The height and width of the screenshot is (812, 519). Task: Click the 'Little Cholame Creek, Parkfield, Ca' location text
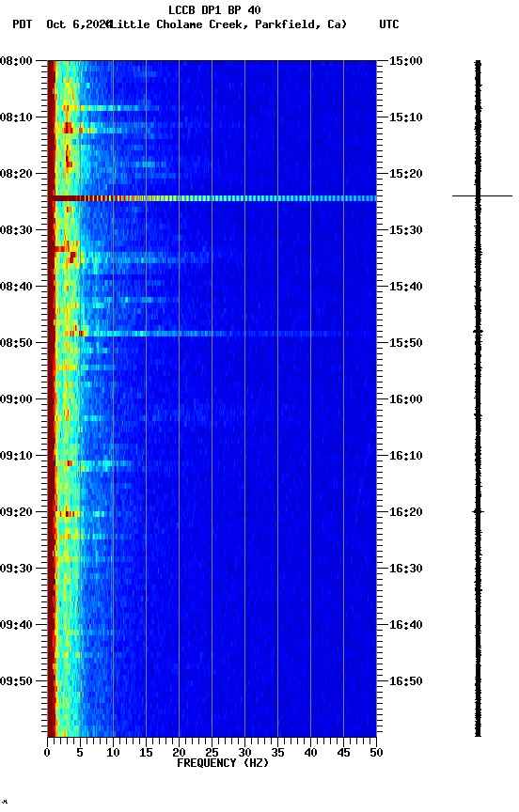click(x=228, y=24)
